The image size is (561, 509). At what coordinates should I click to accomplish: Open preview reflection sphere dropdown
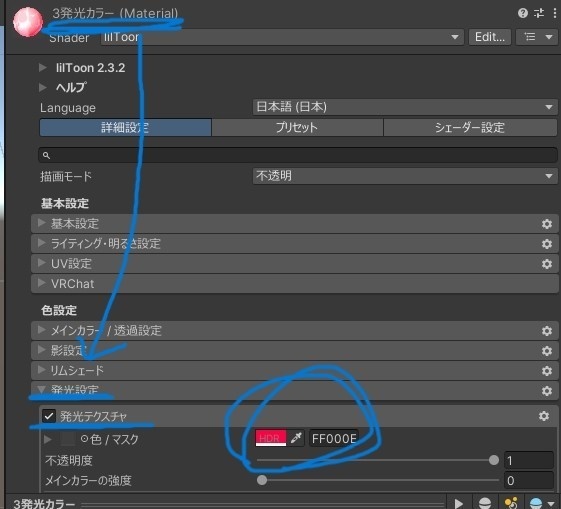541,503
